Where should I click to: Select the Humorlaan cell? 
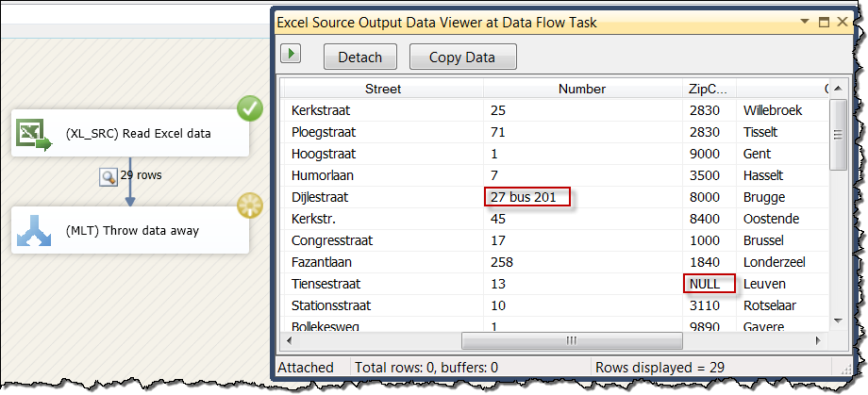point(383,176)
